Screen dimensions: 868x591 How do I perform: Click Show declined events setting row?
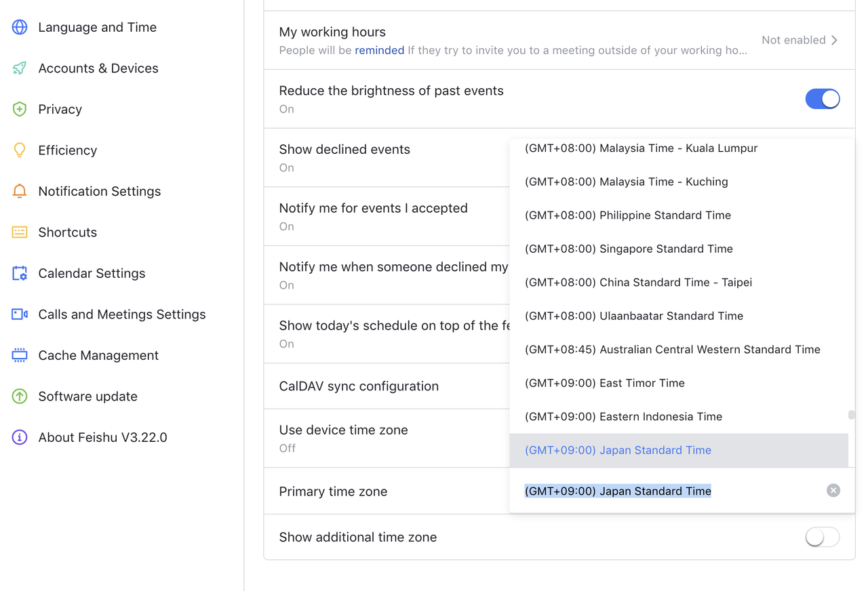click(387, 157)
